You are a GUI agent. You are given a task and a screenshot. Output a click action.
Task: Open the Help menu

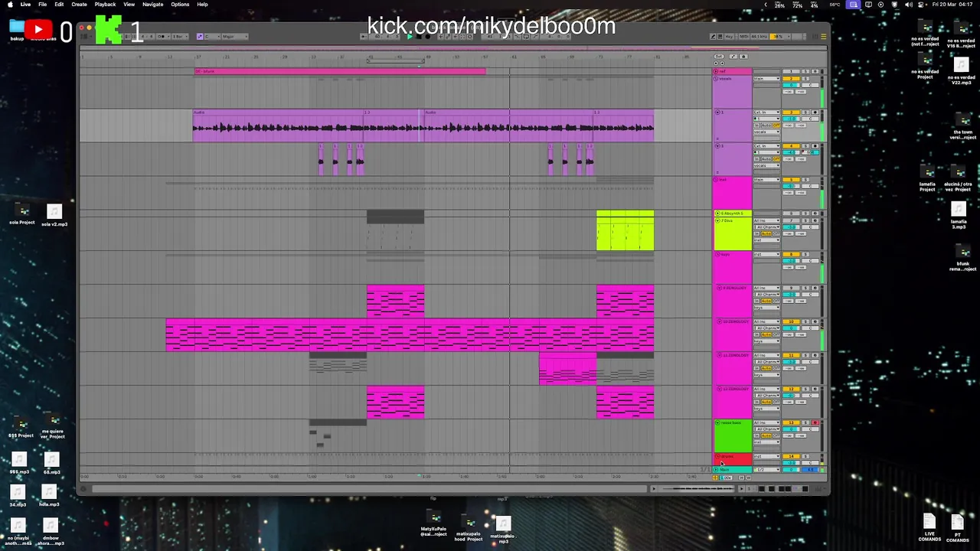click(x=202, y=5)
